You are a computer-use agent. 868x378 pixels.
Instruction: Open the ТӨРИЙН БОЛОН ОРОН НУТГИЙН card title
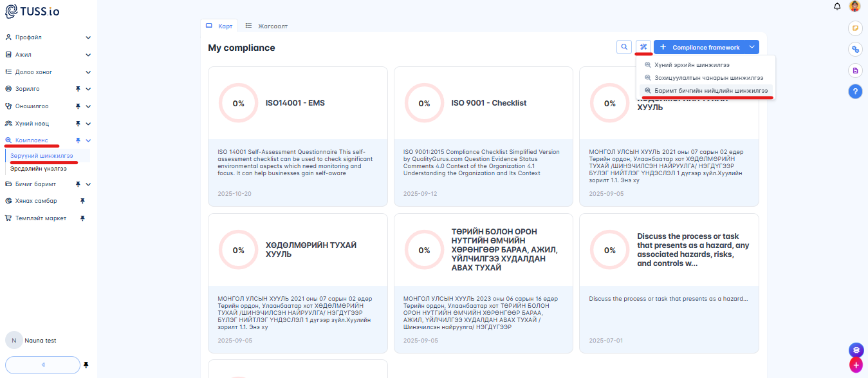pyautogui.click(x=506, y=250)
